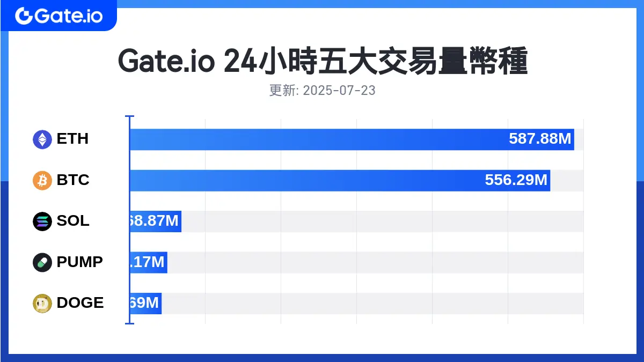
Task: Click the PUMP label text
Action: [80, 262]
